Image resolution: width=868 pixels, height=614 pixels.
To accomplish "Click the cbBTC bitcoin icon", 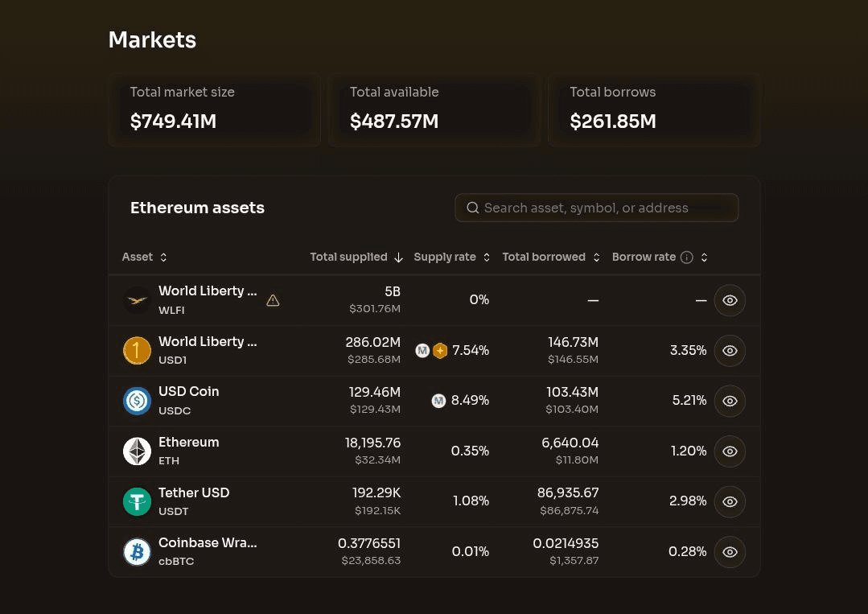I will coord(137,552).
